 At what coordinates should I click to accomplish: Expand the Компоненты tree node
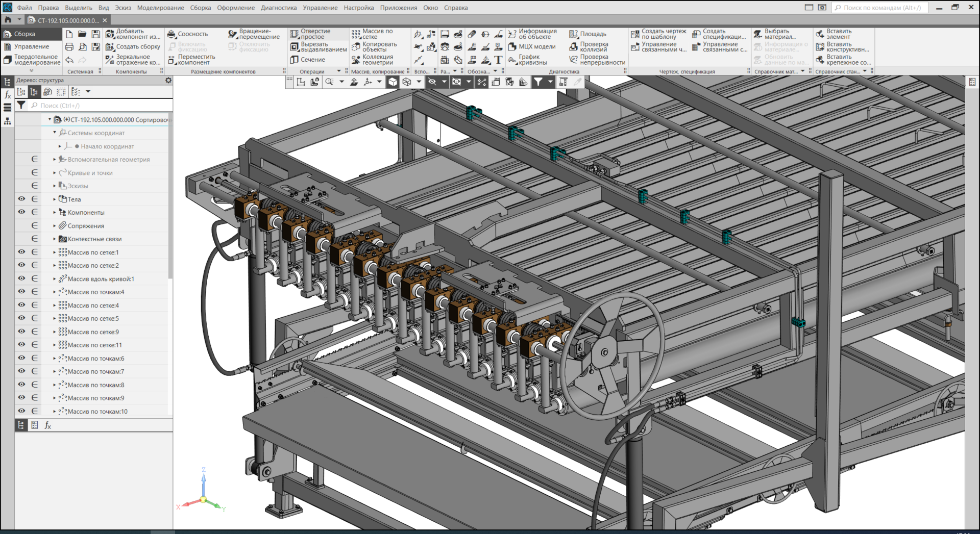55,212
